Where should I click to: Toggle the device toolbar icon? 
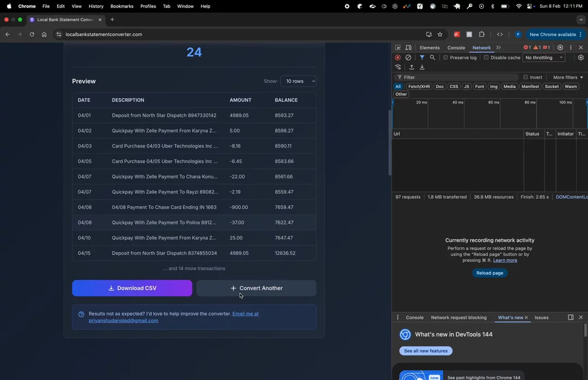click(x=408, y=48)
